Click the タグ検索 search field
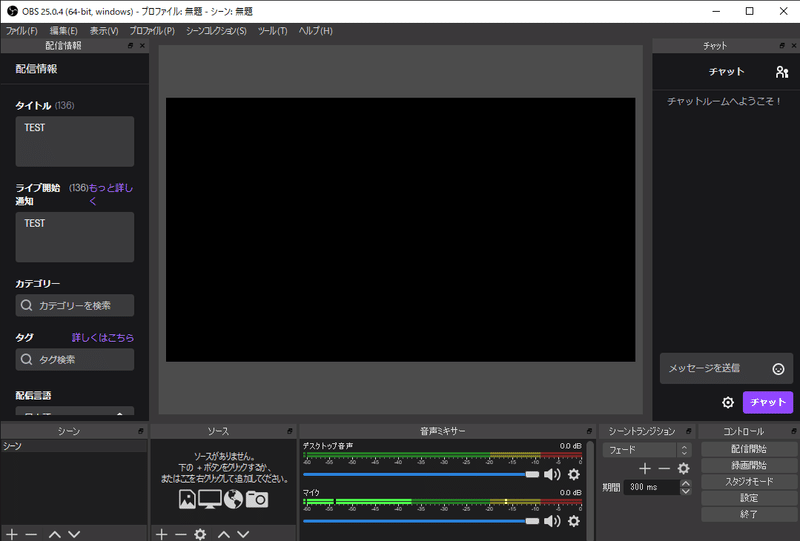The width and height of the screenshot is (800, 541). [75, 359]
